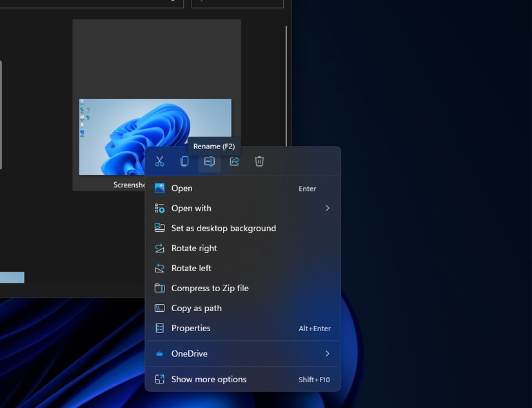Image resolution: width=532 pixels, height=408 pixels.
Task: Expand the Open with submenu chevron
Action: coord(327,208)
